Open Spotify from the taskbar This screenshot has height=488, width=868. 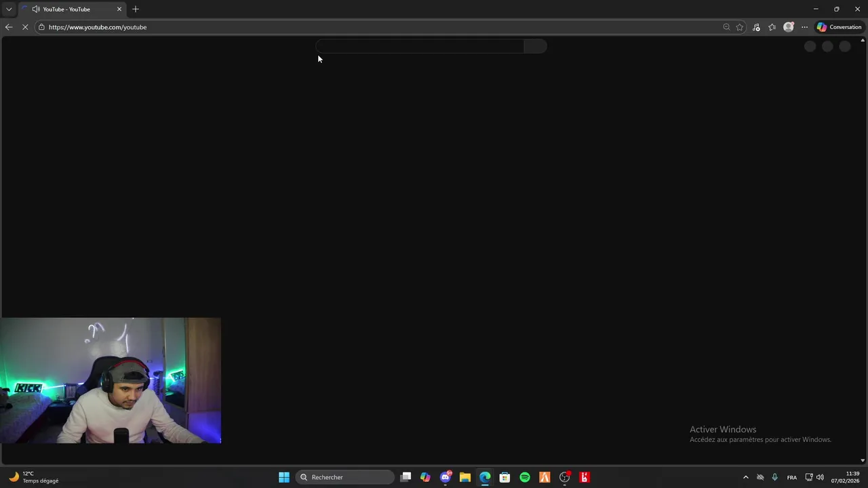coord(525,477)
